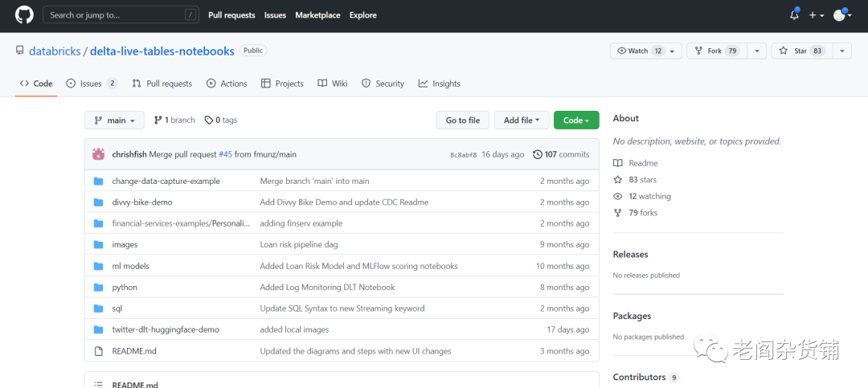Star the repository
The width and height of the screenshot is (868, 388).
(793, 51)
